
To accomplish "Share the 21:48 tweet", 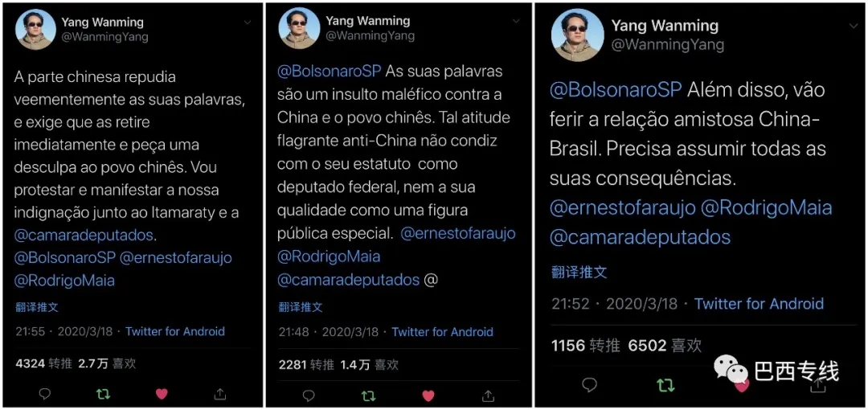I will click(x=488, y=396).
